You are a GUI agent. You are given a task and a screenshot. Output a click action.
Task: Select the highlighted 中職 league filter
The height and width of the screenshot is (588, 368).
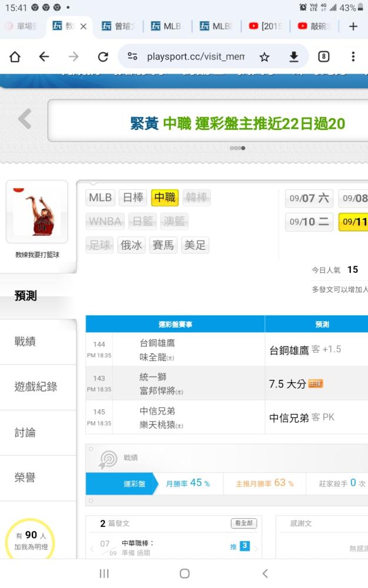point(165,197)
